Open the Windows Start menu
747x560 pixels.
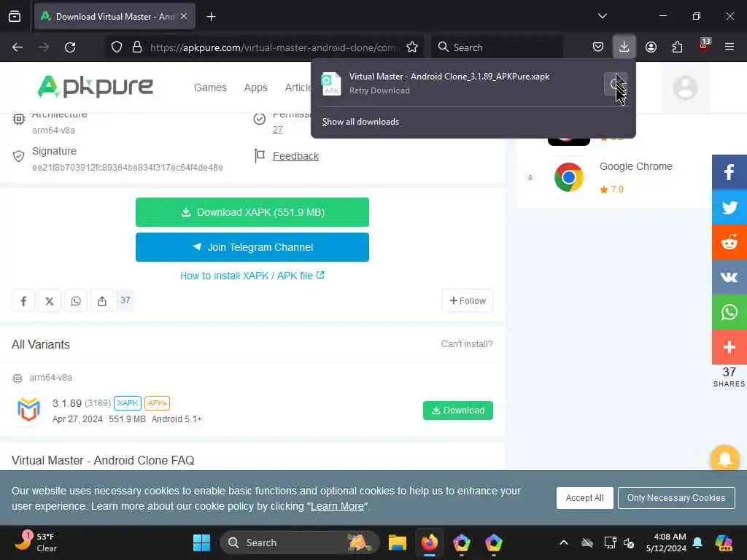pyautogui.click(x=201, y=542)
